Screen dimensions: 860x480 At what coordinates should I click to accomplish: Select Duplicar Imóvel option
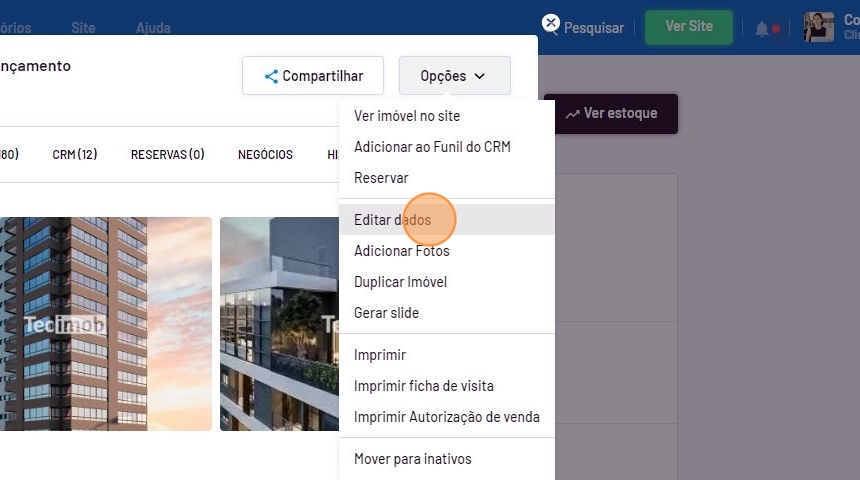point(400,282)
